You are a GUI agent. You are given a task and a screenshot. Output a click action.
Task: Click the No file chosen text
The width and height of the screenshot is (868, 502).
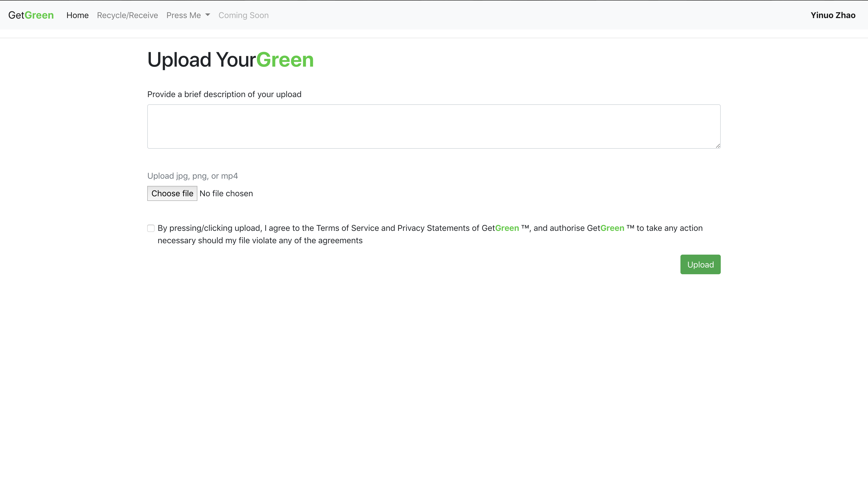tap(226, 193)
